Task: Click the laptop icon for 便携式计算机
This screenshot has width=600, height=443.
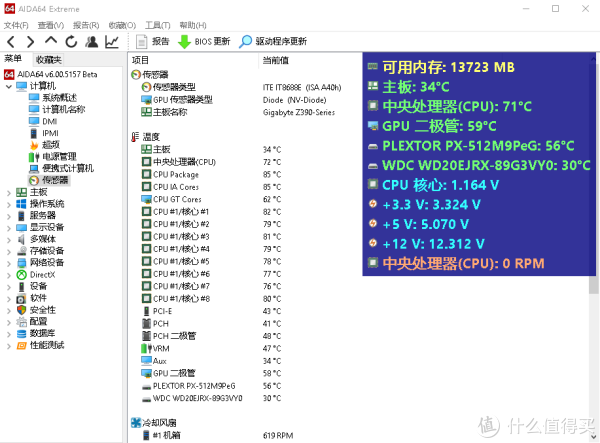Action: coord(34,169)
